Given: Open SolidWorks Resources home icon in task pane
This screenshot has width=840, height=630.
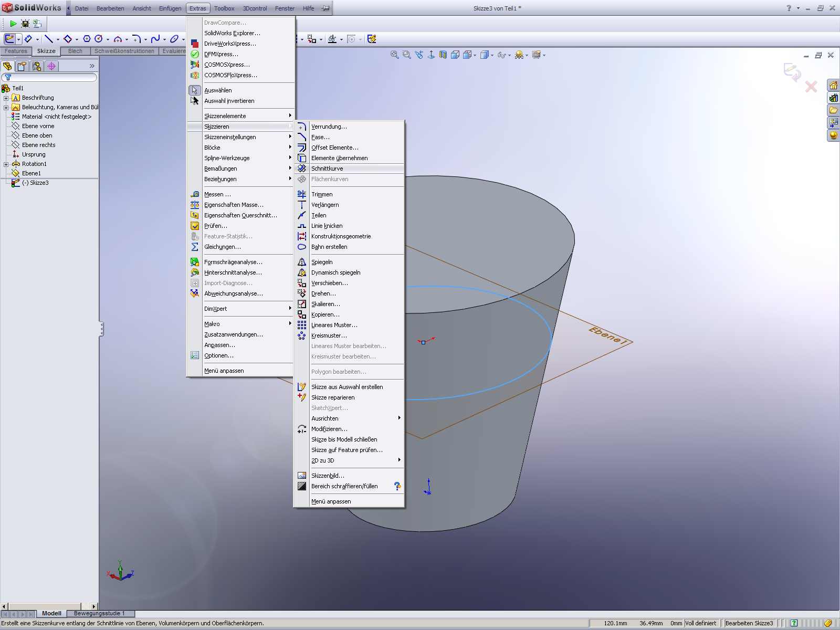Looking at the screenshot, I should coord(833,86).
